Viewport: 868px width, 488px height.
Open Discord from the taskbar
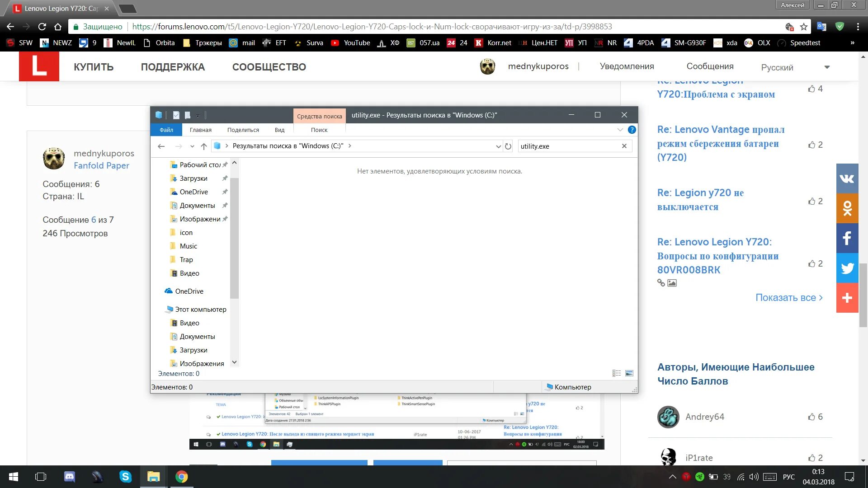(69, 476)
